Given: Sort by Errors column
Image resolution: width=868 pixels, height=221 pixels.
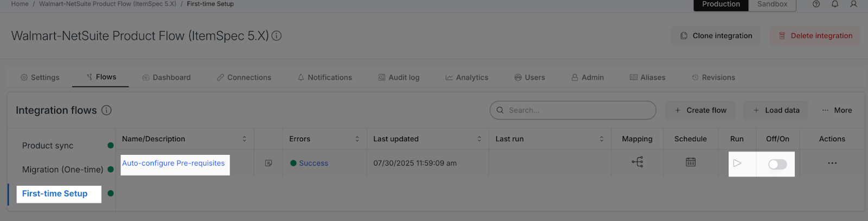Looking at the screenshot, I should point(357,139).
